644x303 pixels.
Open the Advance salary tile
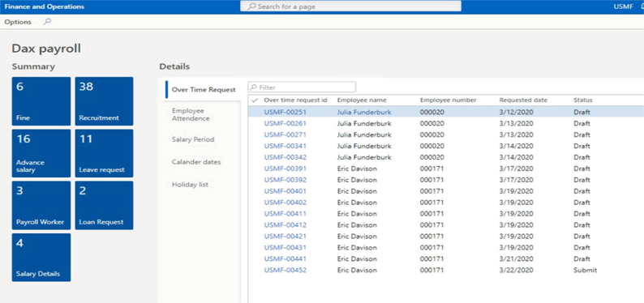[41, 153]
